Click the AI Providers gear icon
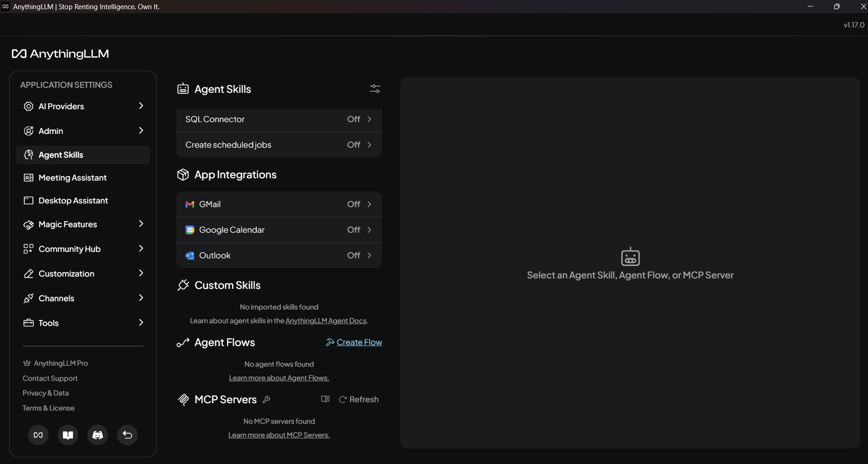The height and width of the screenshot is (464, 868). click(x=28, y=106)
